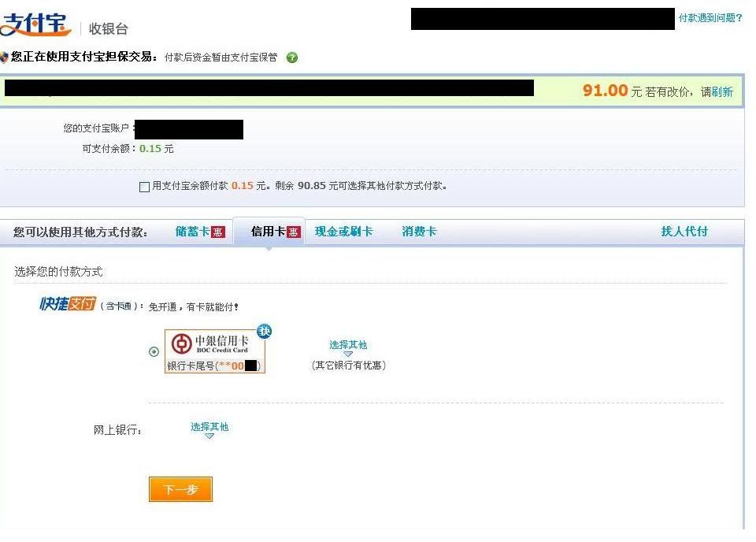Click the shield icon before guarantee text

click(x=5, y=58)
